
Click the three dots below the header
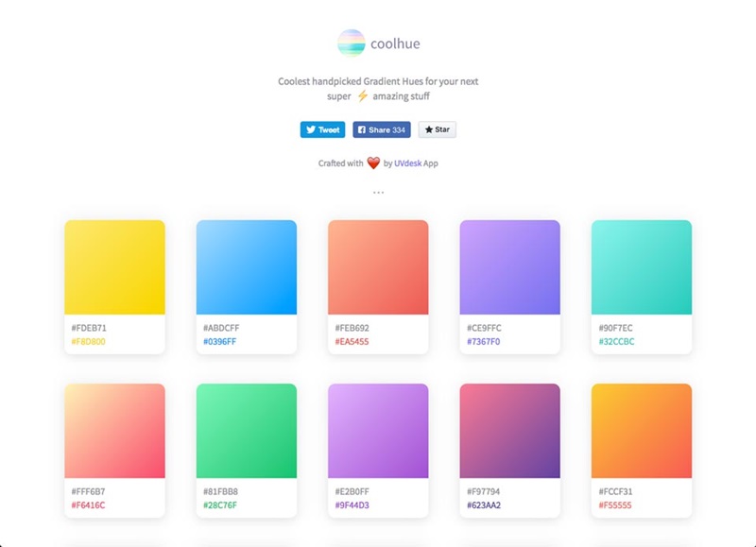(x=378, y=193)
